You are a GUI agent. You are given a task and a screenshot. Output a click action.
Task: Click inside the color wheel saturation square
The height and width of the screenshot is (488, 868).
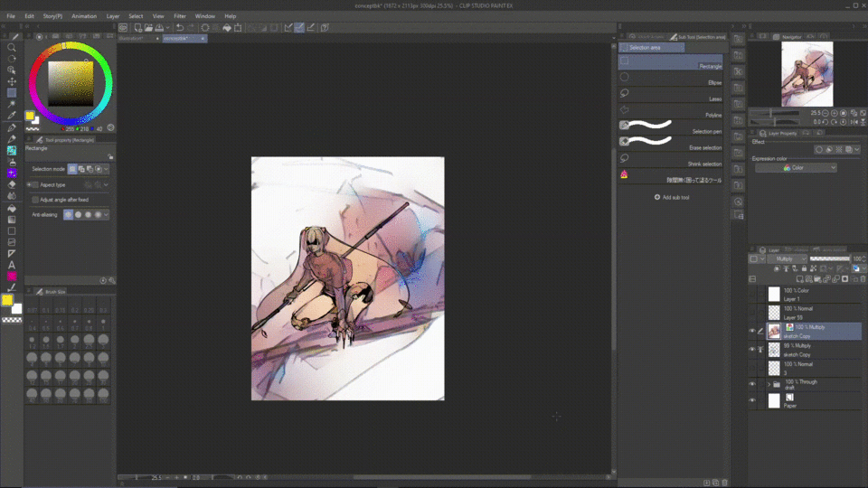coord(71,83)
